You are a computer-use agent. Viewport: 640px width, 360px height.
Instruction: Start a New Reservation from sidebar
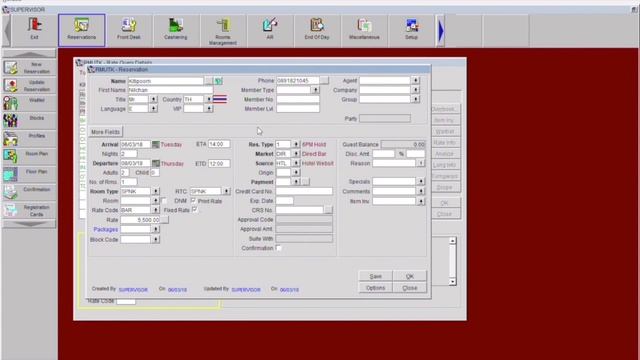(29, 68)
